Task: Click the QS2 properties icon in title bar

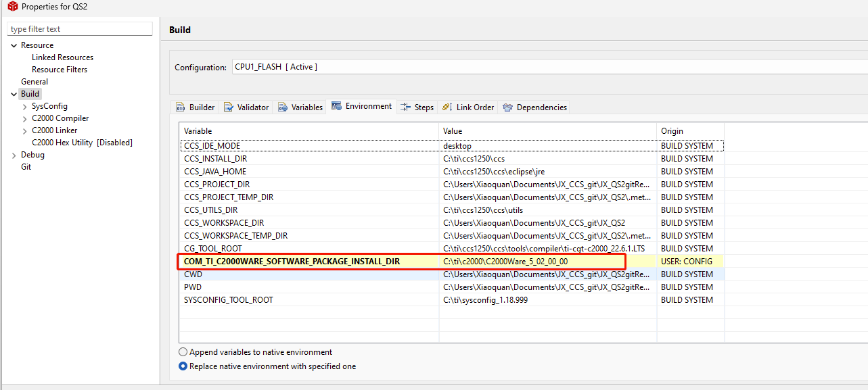Action: (12, 7)
